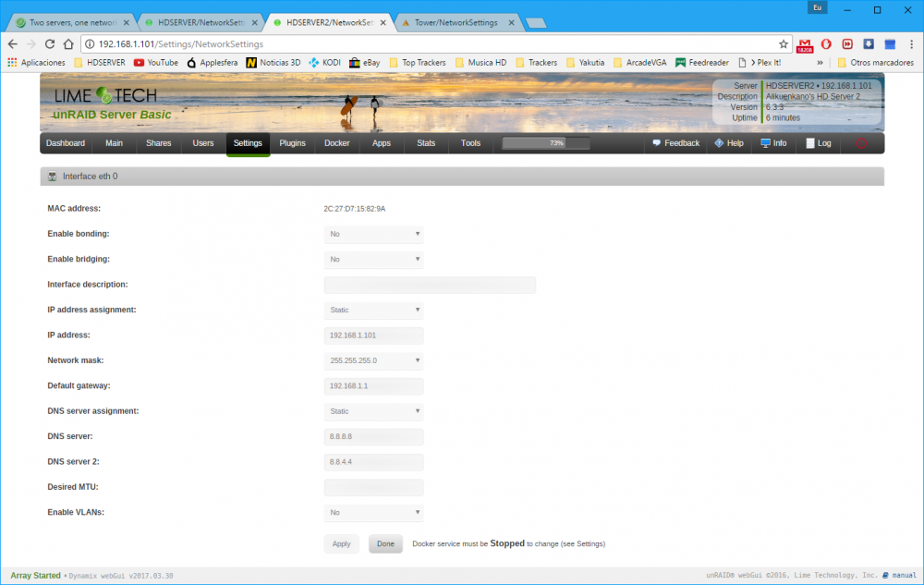Viewport: 924px width, 585px height.
Task: Click the Interface eth 0 header icon
Action: click(x=53, y=177)
